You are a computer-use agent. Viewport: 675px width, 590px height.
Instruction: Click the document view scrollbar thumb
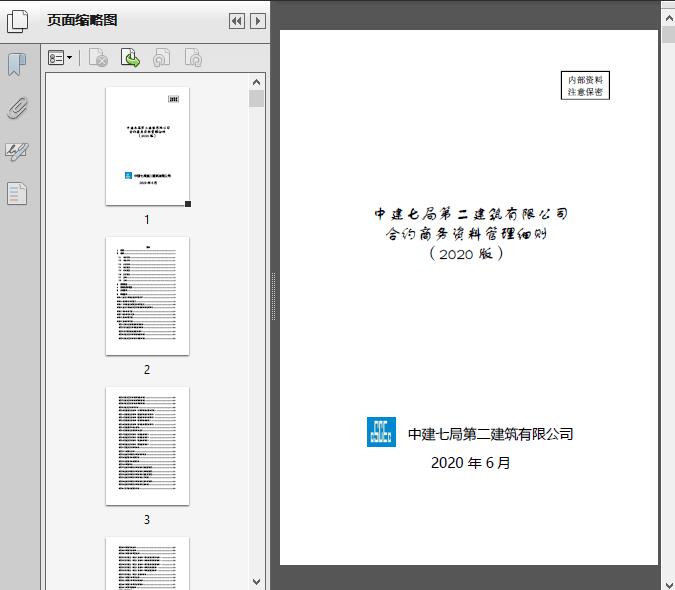pos(669,34)
